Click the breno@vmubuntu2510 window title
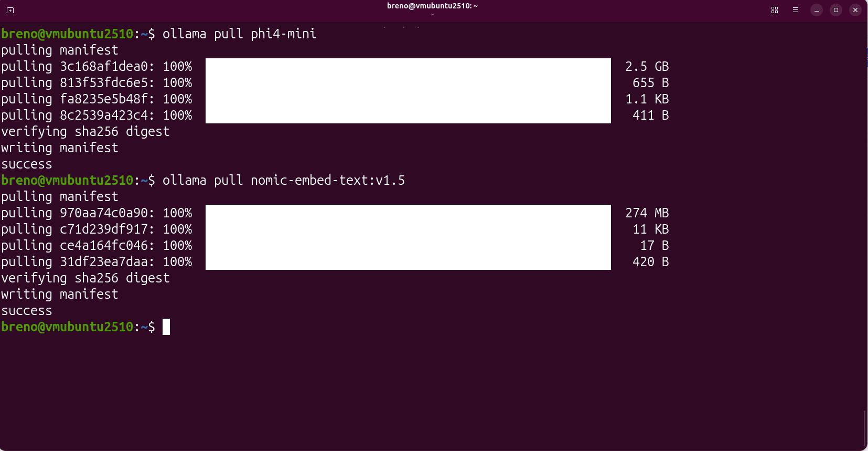The image size is (868, 451). (432, 6)
